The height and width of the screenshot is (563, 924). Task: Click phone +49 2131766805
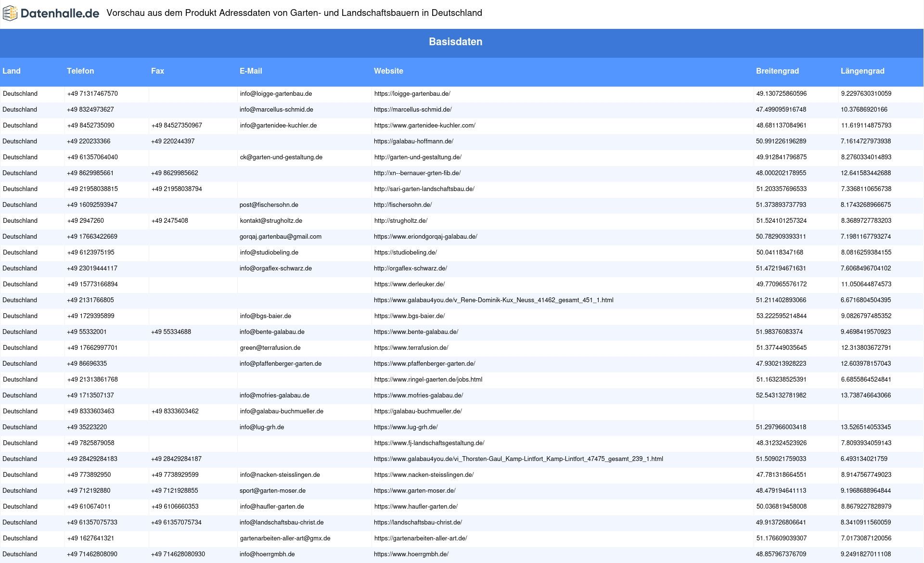90,300
